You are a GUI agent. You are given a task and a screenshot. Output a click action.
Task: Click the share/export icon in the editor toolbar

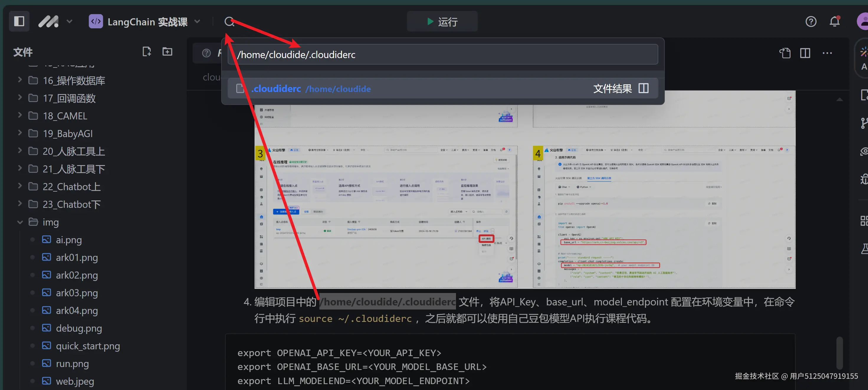tap(785, 53)
